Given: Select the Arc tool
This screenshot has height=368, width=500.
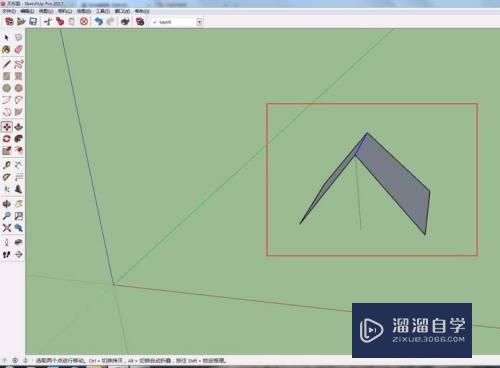Looking at the screenshot, I should tap(6, 100).
